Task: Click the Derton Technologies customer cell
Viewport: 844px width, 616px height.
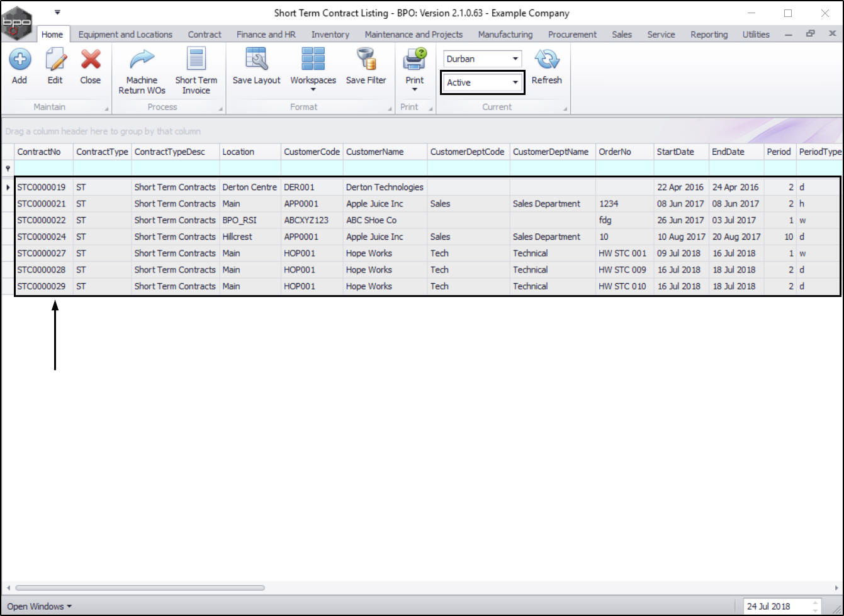Action: click(385, 187)
